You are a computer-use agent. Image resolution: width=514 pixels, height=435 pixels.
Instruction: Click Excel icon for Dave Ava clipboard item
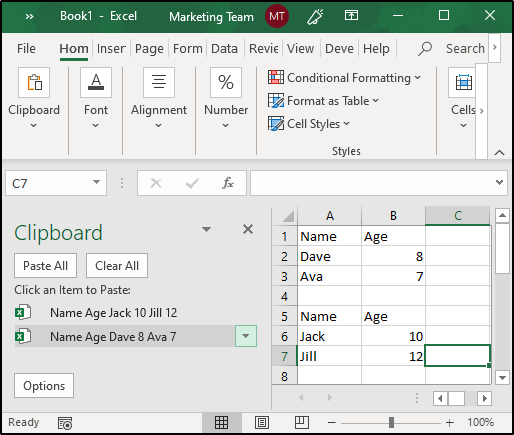tap(23, 336)
